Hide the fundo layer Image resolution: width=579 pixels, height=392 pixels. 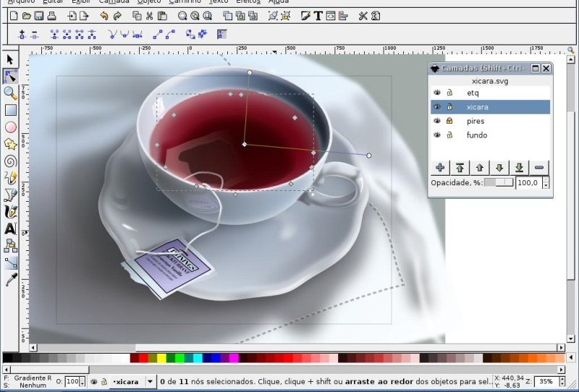pyautogui.click(x=437, y=135)
